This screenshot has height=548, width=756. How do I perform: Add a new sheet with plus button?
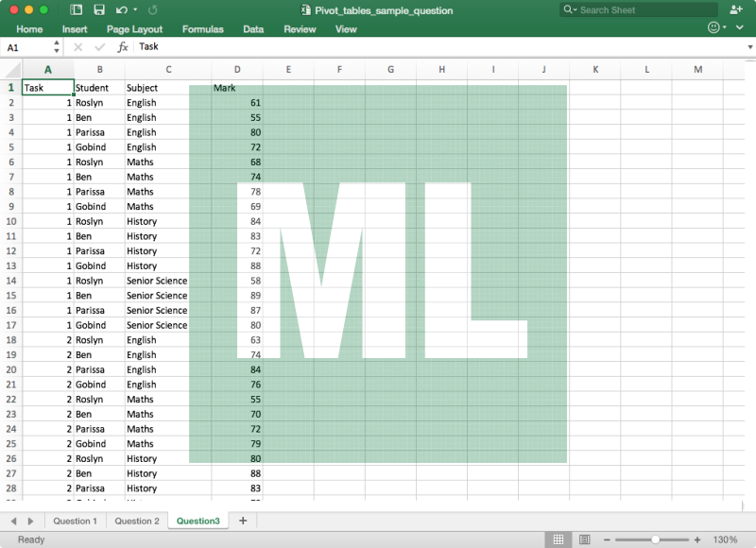coord(243,521)
